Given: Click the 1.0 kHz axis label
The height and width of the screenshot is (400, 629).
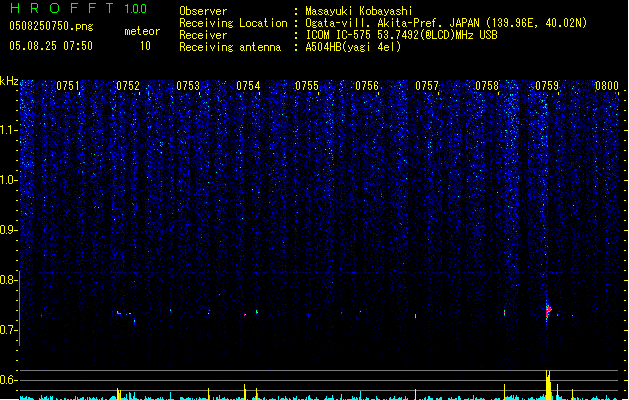Looking at the screenshot, I should tap(8, 180).
